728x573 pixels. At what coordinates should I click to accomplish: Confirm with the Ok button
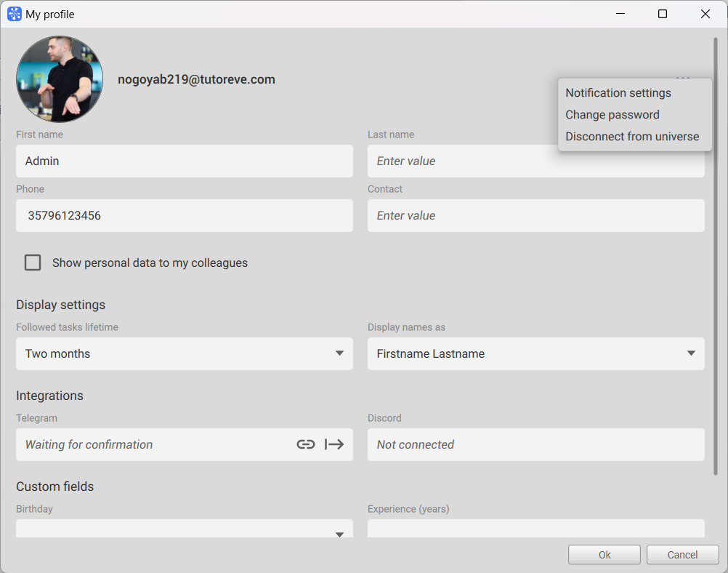point(604,555)
